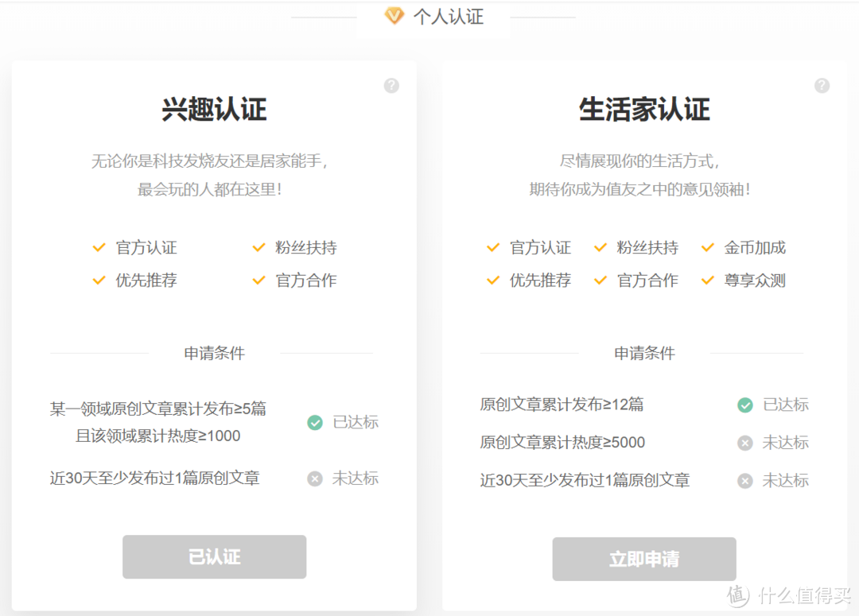This screenshot has height=616, width=859.
Task: Click 且该领域累计热度≥1000 text
Action: tap(157, 436)
